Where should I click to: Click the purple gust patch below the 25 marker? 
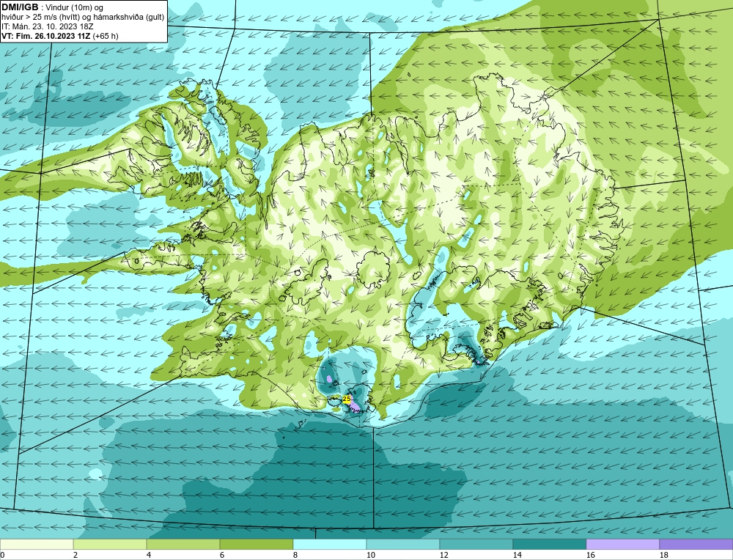point(355,408)
